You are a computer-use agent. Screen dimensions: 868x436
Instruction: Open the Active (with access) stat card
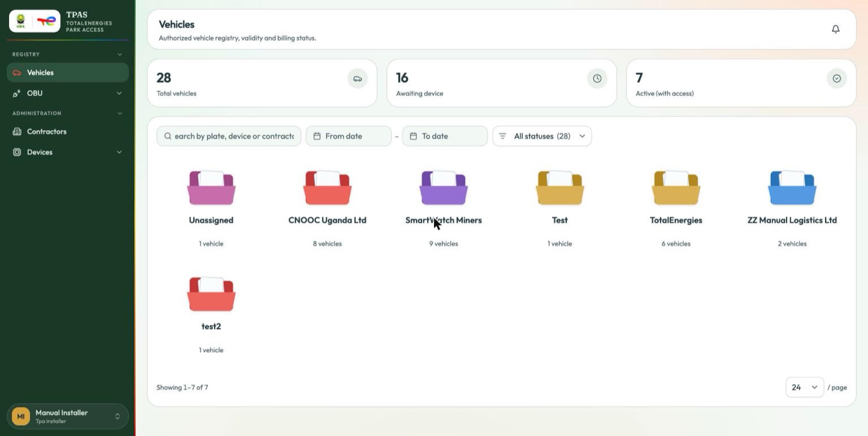[741, 83]
